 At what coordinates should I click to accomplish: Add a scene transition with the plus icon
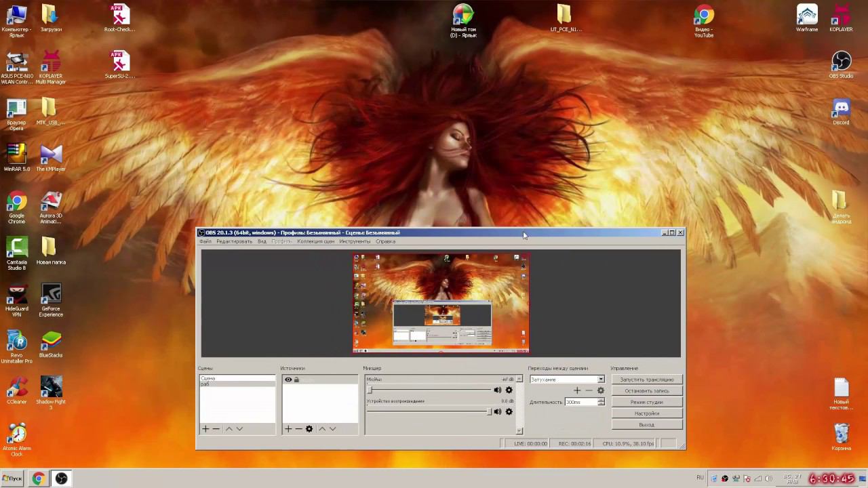point(577,390)
